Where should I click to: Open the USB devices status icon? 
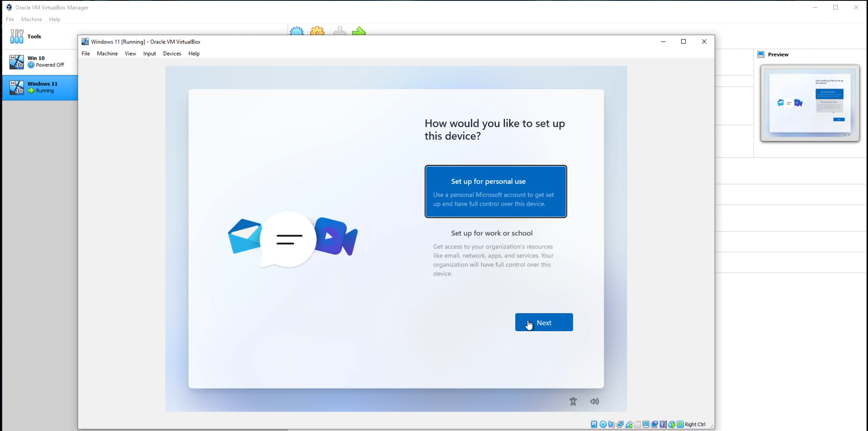629,424
